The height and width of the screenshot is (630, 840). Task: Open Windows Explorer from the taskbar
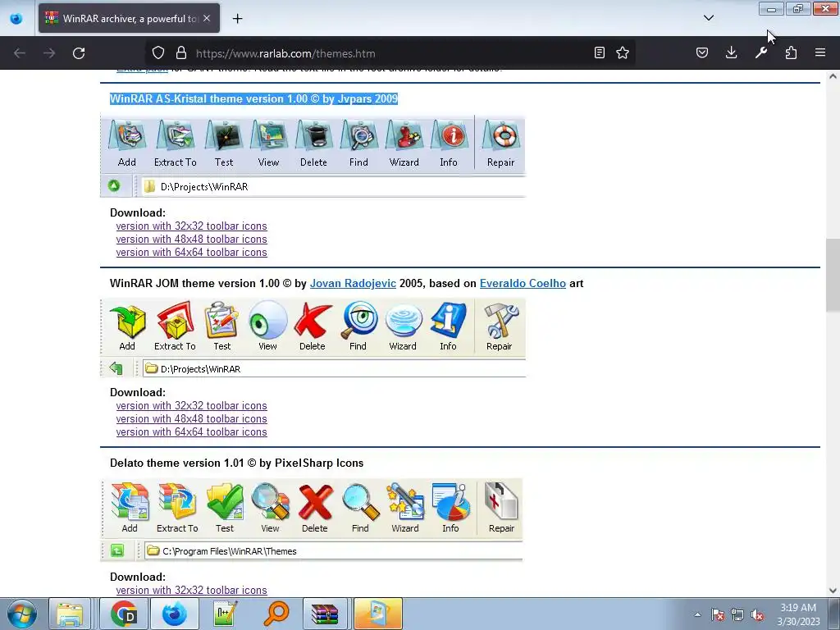70,614
